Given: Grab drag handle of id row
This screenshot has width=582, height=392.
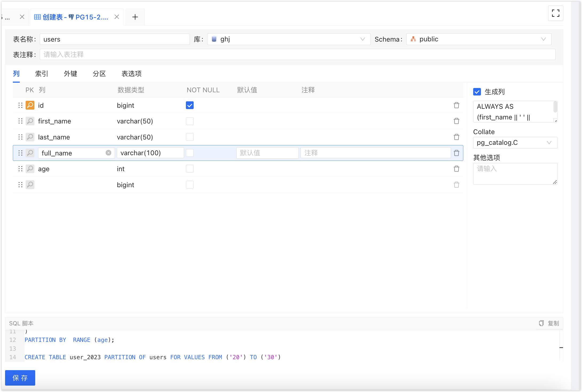Looking at the screenshot, I should click(x=20, y=105).
